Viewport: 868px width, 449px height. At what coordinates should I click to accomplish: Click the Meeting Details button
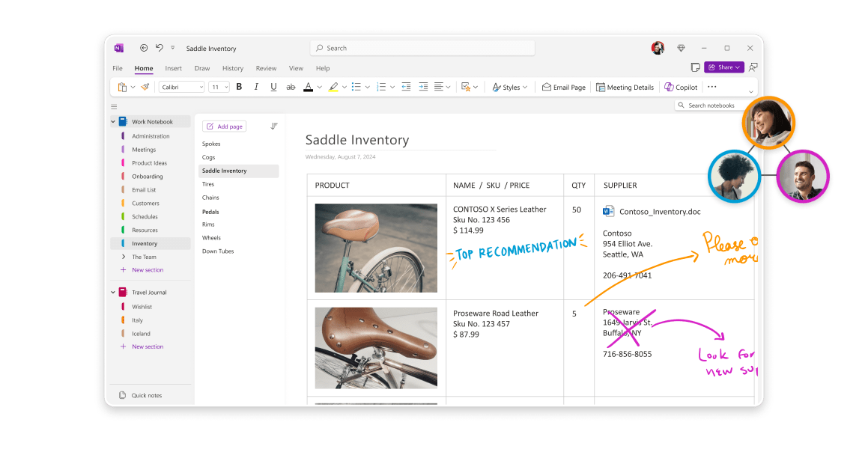[625, 87]
